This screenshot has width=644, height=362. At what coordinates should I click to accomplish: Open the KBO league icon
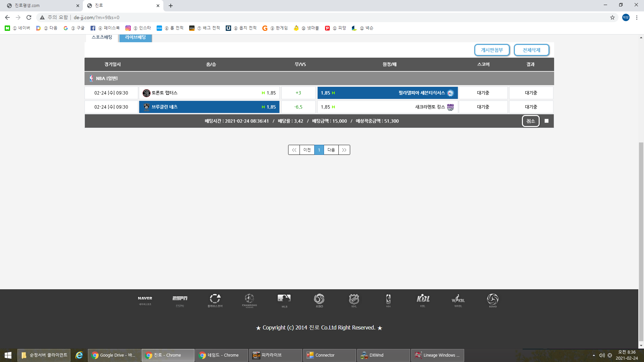tap(319, 299)
